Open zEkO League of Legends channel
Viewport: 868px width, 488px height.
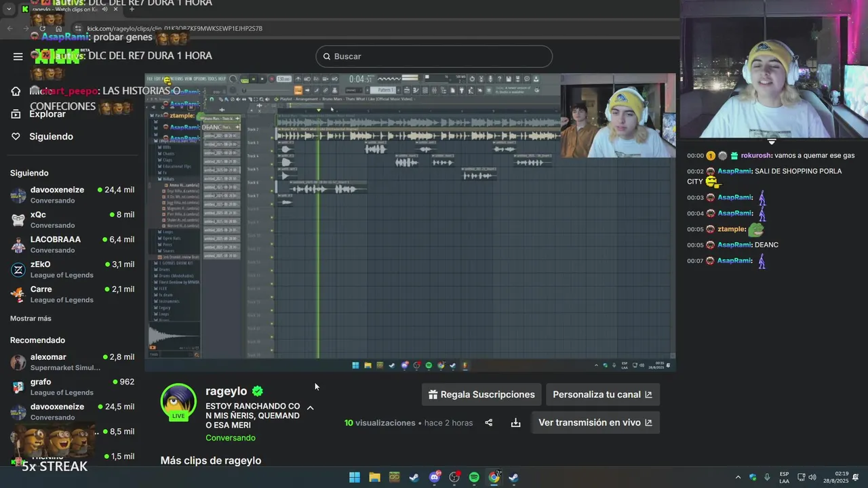[73, 270]
